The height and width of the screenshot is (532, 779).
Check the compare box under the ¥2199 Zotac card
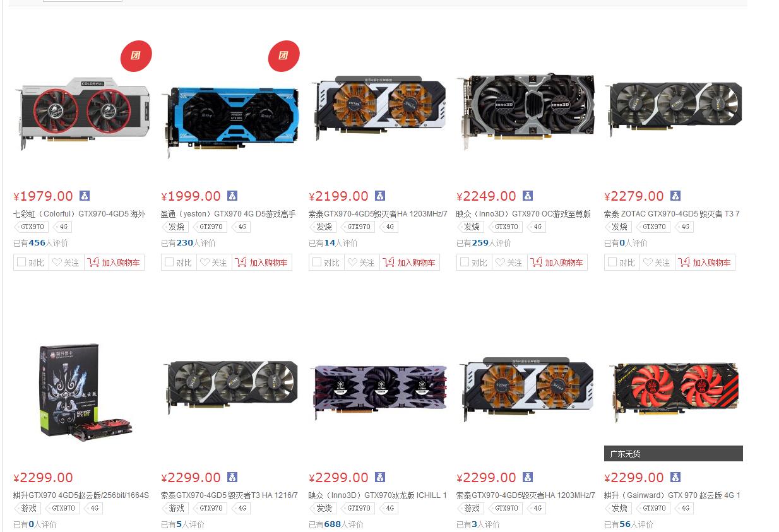(317, 262)
